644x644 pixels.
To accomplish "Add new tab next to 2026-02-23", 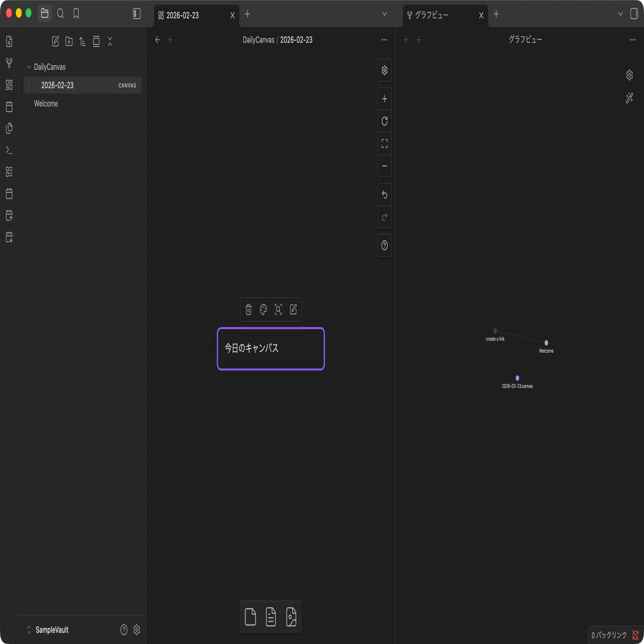I will point(247,14).
